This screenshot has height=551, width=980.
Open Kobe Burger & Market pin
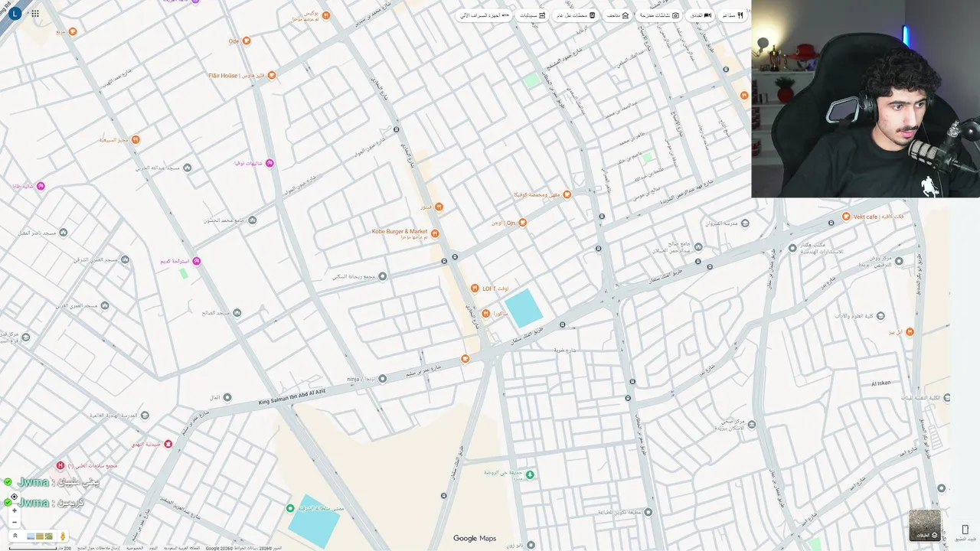pos(434,233)
